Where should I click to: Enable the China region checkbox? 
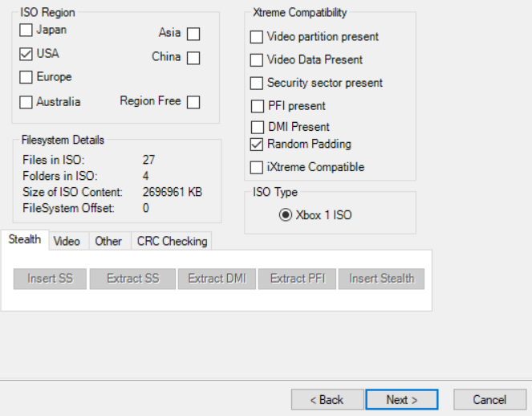193,58
